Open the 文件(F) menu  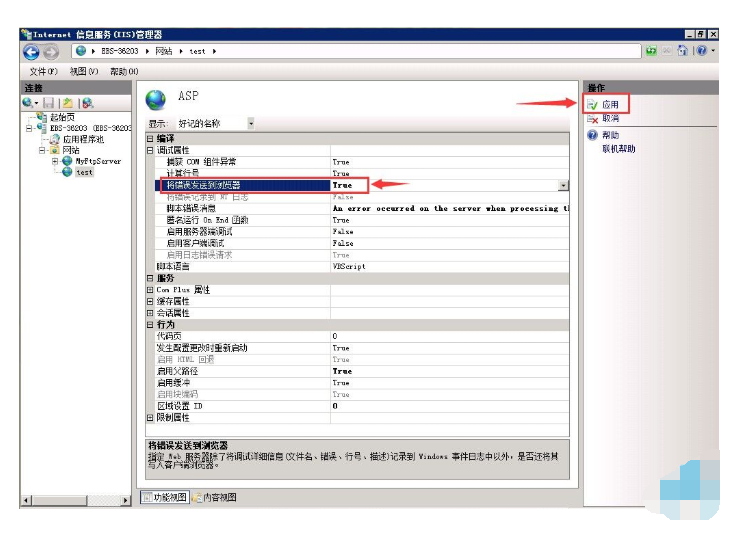click(43, 71)
